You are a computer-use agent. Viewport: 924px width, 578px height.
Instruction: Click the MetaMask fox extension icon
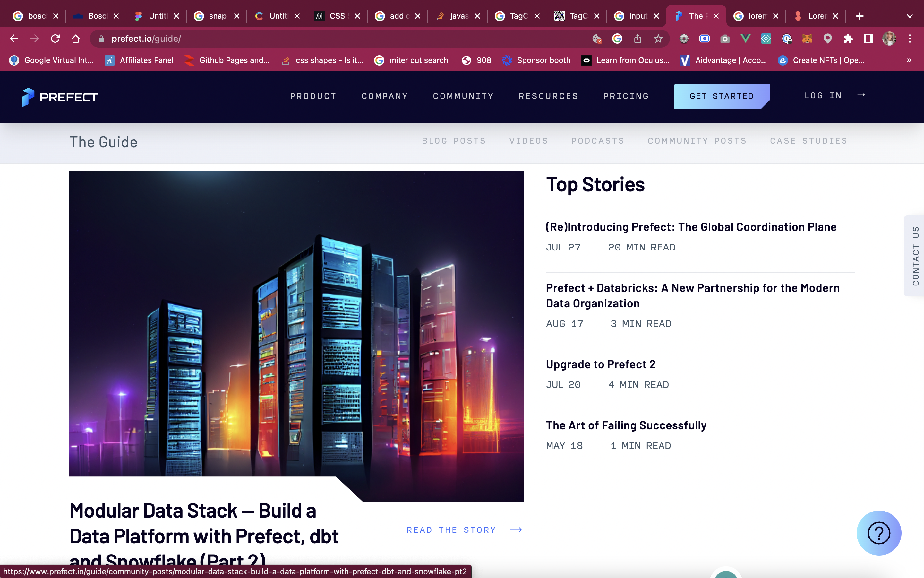[807, 39]
